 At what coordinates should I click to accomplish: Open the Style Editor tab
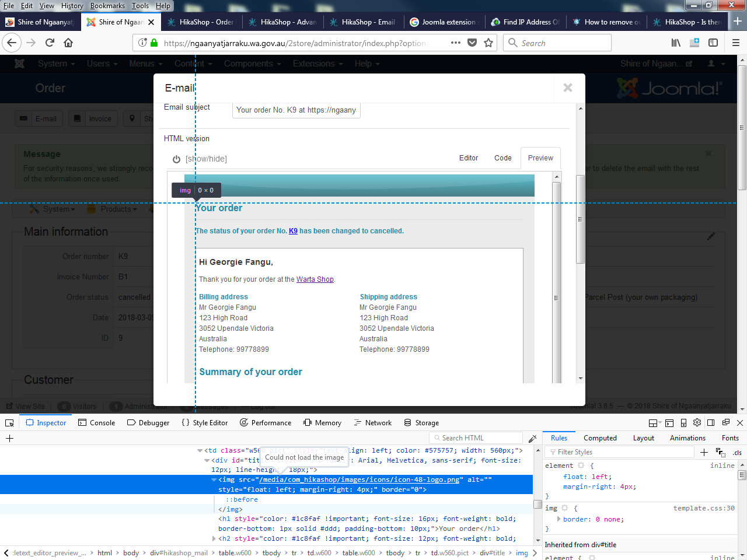pyautogui.click(x=205, y=423)
